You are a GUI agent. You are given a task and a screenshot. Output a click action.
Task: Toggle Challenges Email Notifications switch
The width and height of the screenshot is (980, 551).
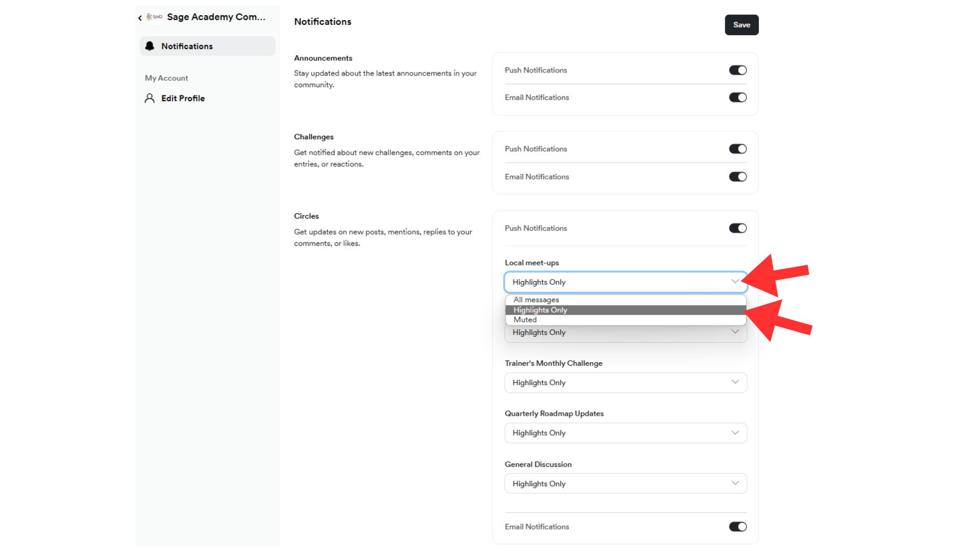tap(738, 177)
